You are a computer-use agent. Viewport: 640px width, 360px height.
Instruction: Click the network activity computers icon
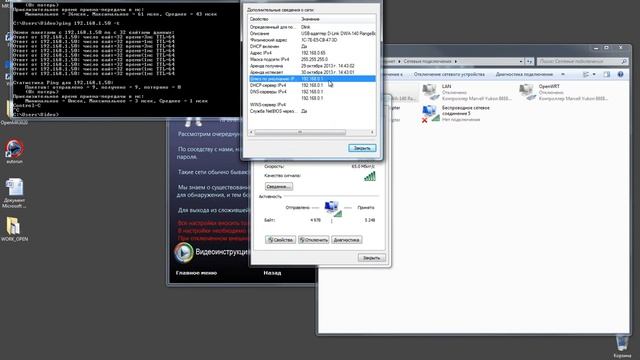pyautogui.click(x=332, y=208)
